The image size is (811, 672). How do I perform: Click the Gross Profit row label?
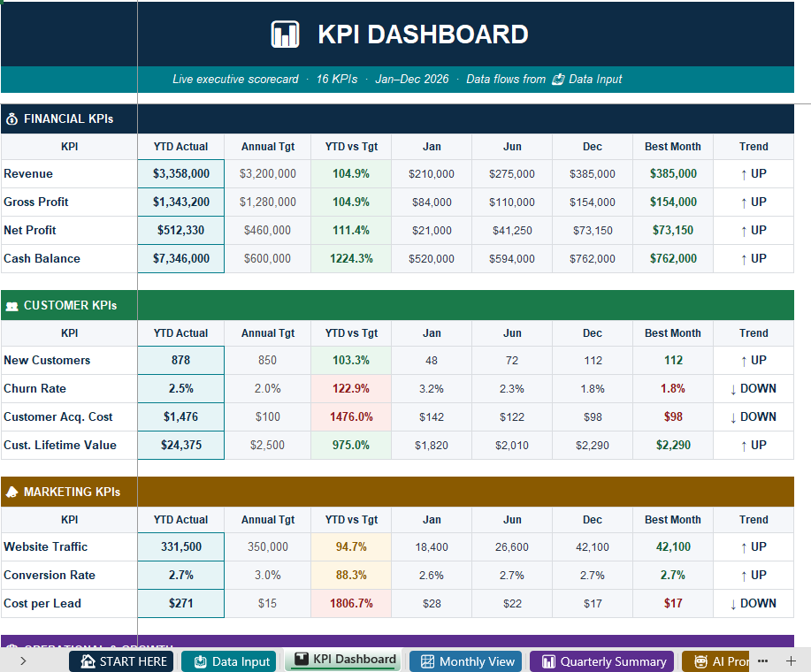(69, 202)
